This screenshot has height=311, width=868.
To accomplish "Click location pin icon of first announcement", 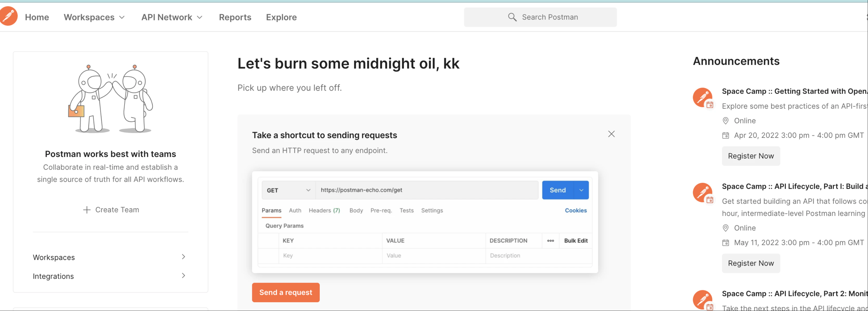I will click(725, 121).
